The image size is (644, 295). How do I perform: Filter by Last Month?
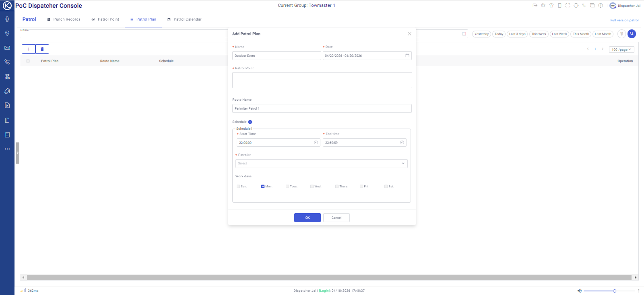pos(603,34)
